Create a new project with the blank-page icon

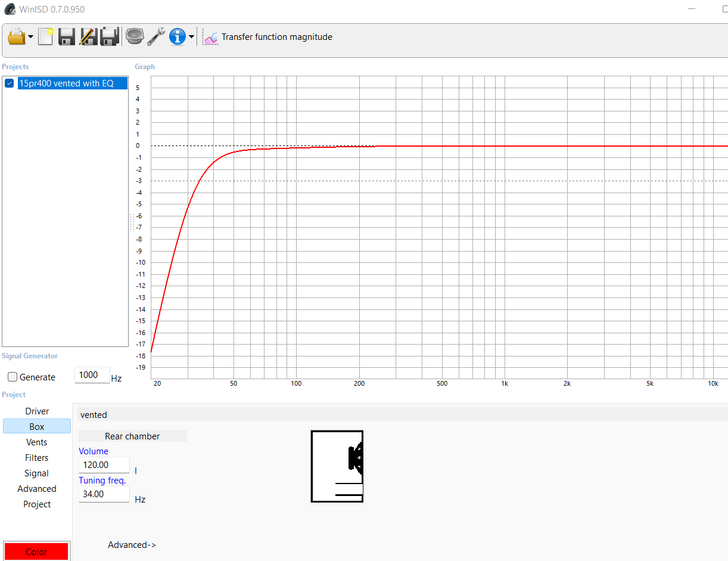pos(46,37)
